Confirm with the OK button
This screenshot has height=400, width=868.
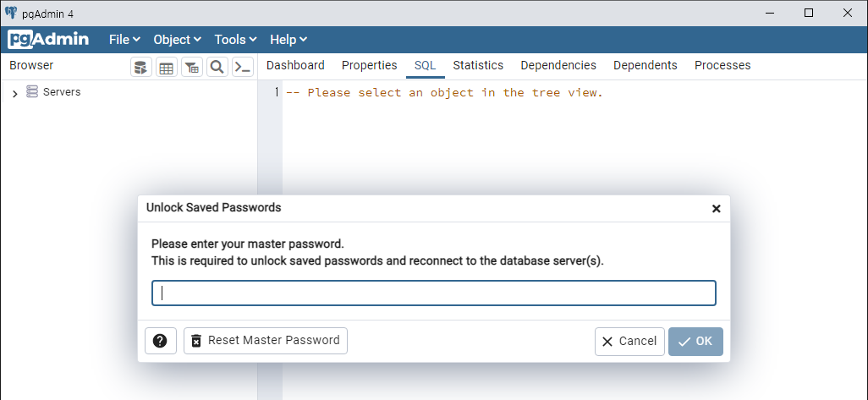tap(695, 341)
